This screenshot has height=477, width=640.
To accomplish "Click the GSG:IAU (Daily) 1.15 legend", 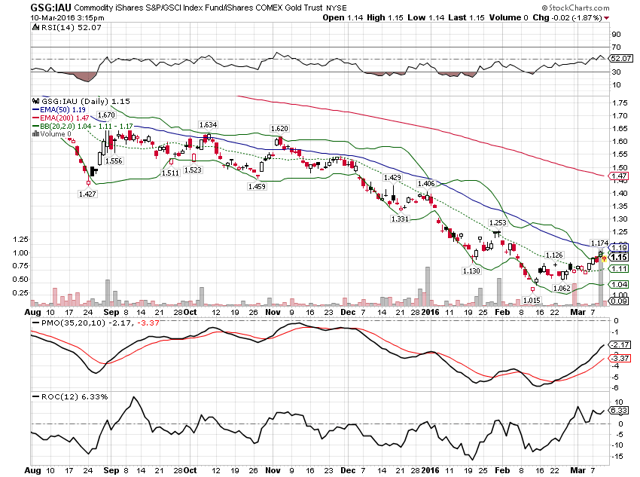I will pyautogui.click(x=81, y=101).
